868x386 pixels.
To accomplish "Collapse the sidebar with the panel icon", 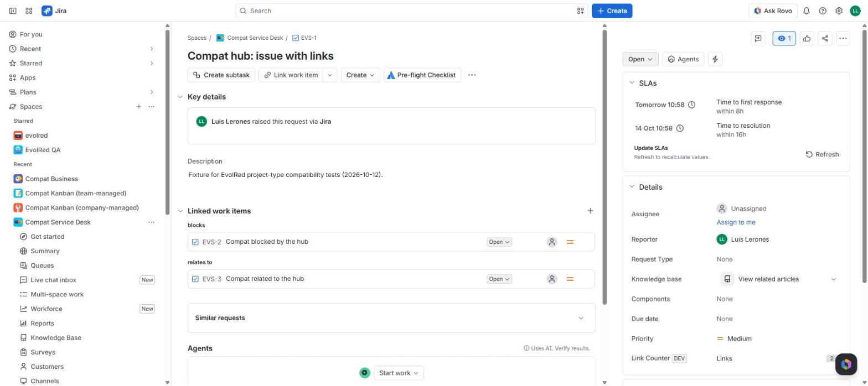I will [12, 11].
